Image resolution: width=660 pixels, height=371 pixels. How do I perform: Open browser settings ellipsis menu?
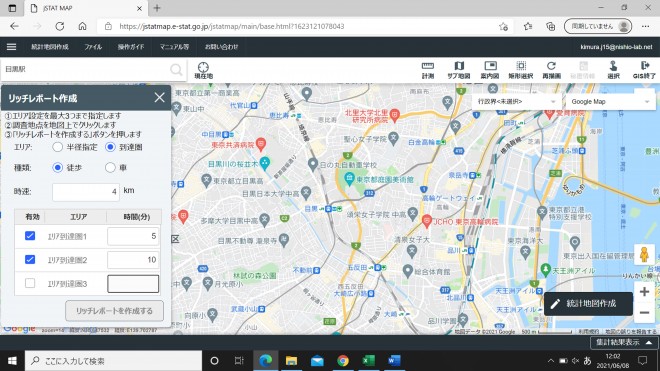tap(645, 26)
